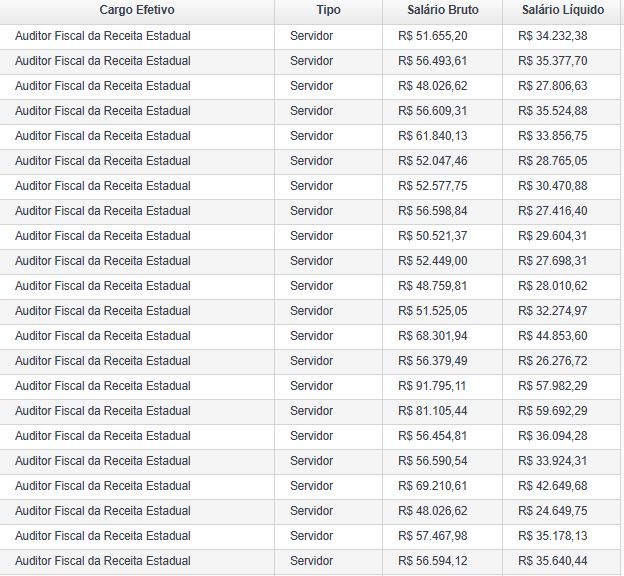The image size is (624, 576).
Task: Click the net salary value R$ 30.470,88
Action: tap(553, 186)
